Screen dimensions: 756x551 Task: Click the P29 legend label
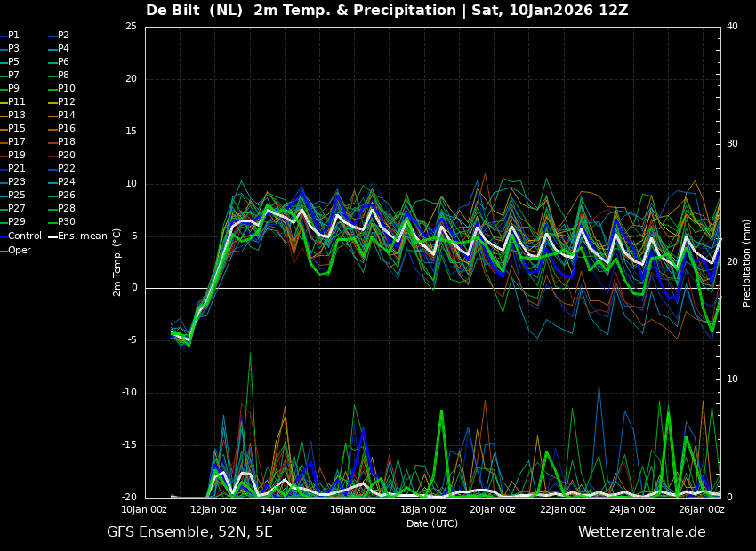click(16, 221)
